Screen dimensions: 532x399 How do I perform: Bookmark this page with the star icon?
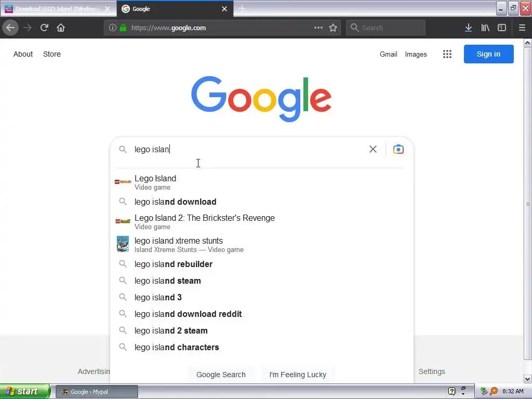click(x=333, y=28)
